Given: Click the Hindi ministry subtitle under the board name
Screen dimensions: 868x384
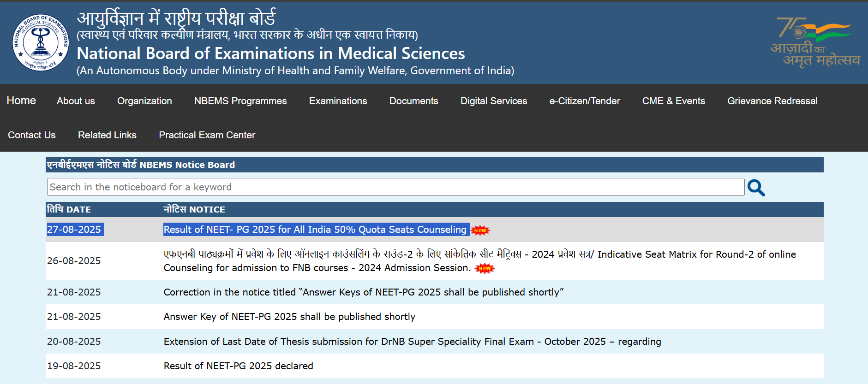Looking at the screenshot, I should coord(247,35).
